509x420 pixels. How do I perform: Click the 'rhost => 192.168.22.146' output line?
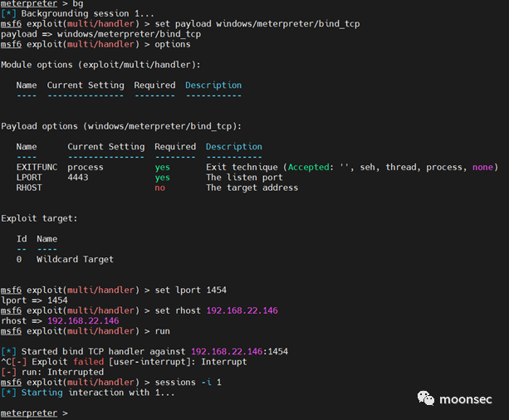pyautogui.click(x=60, y=320)
